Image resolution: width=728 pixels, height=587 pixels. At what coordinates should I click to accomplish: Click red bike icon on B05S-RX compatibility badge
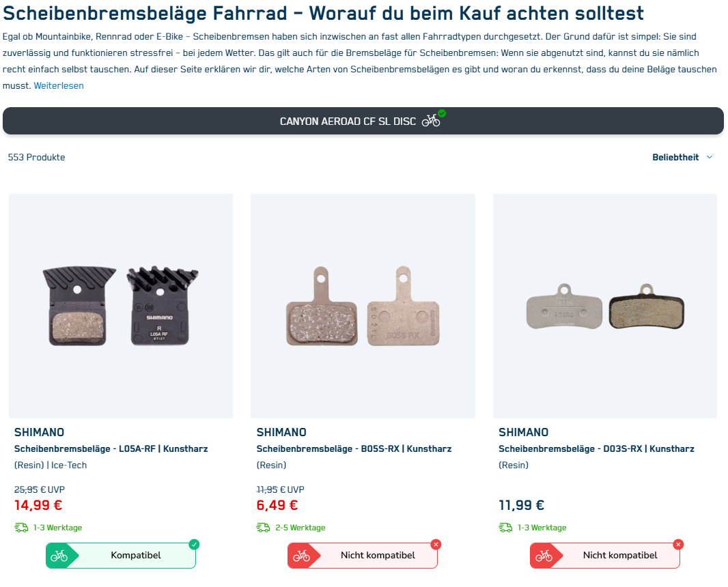click(301, 556)
